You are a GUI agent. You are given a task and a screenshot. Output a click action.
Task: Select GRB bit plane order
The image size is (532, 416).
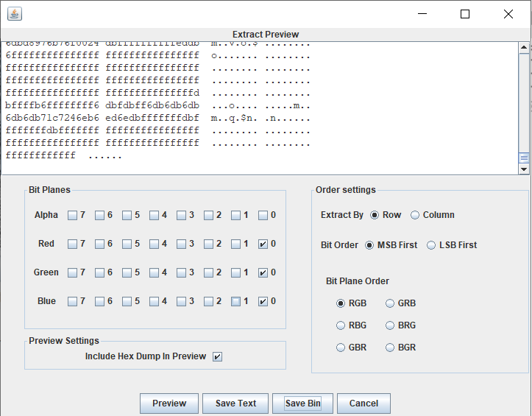390,303
